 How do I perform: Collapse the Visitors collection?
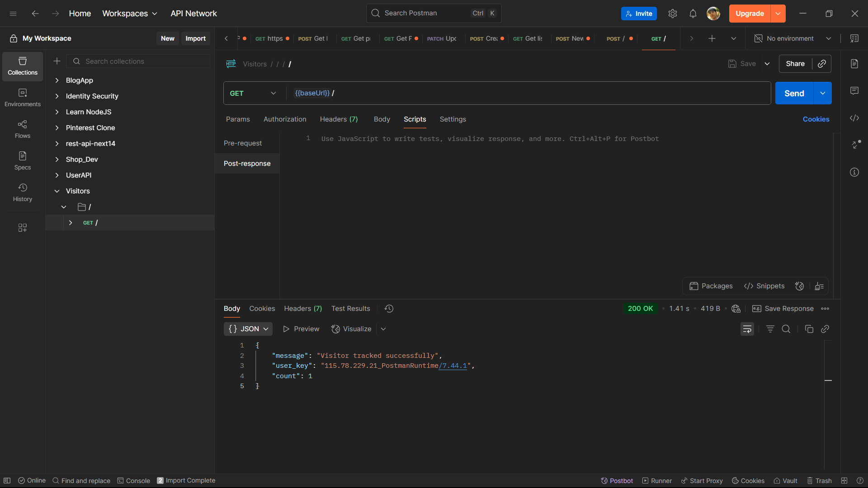(x=57, y=191)
